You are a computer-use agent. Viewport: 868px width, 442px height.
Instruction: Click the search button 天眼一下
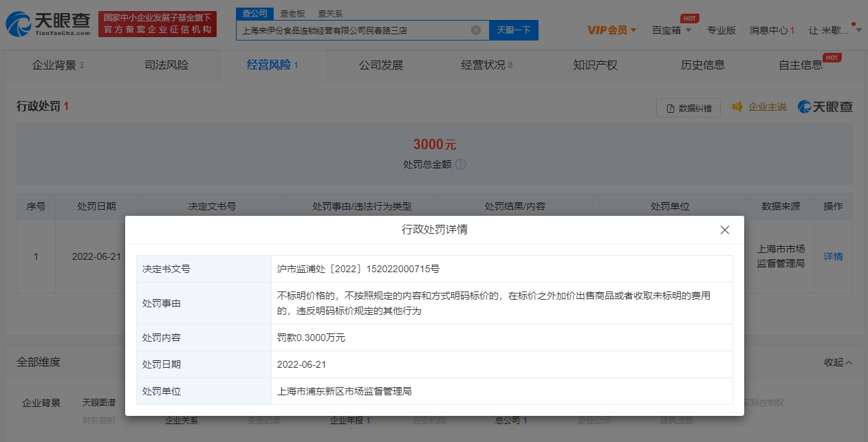point(514,30)
